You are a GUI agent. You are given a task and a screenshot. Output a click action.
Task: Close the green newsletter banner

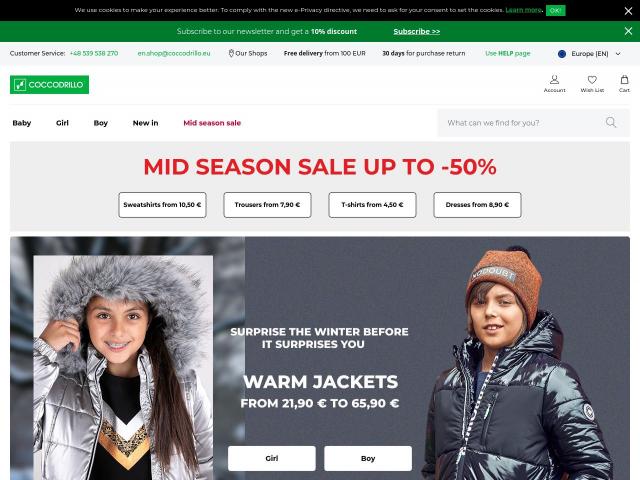point(628,31)
